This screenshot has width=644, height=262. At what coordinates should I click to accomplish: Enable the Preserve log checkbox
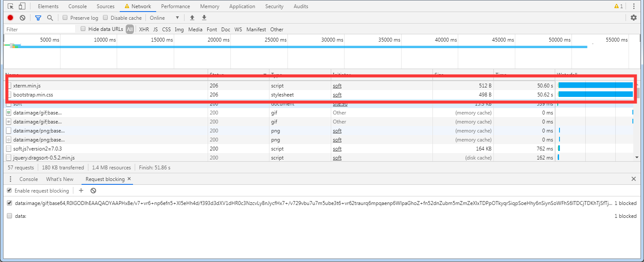65,18
